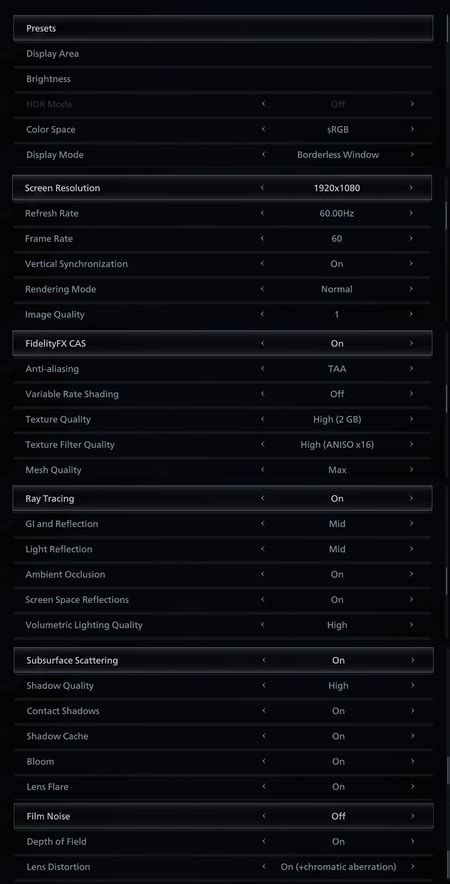Cycle Color Space sRGB selector
This screenshot has width=450, height=884.
click(x=338, y=129)
